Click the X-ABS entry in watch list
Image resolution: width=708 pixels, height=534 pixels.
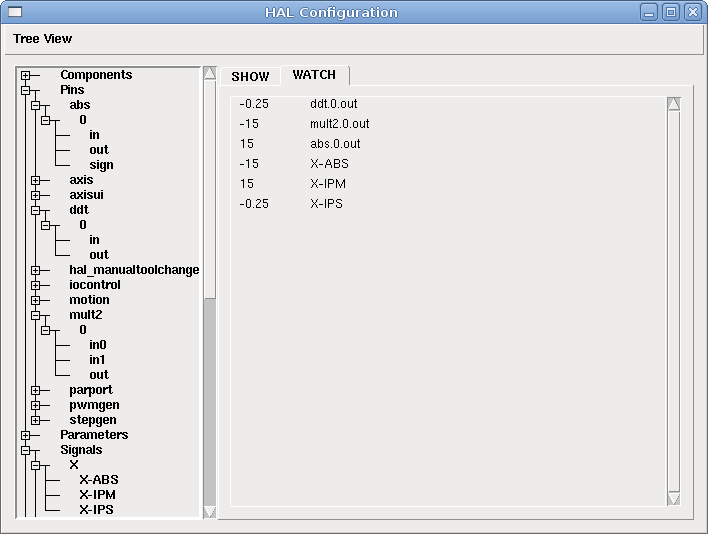[x=329, y=164]
